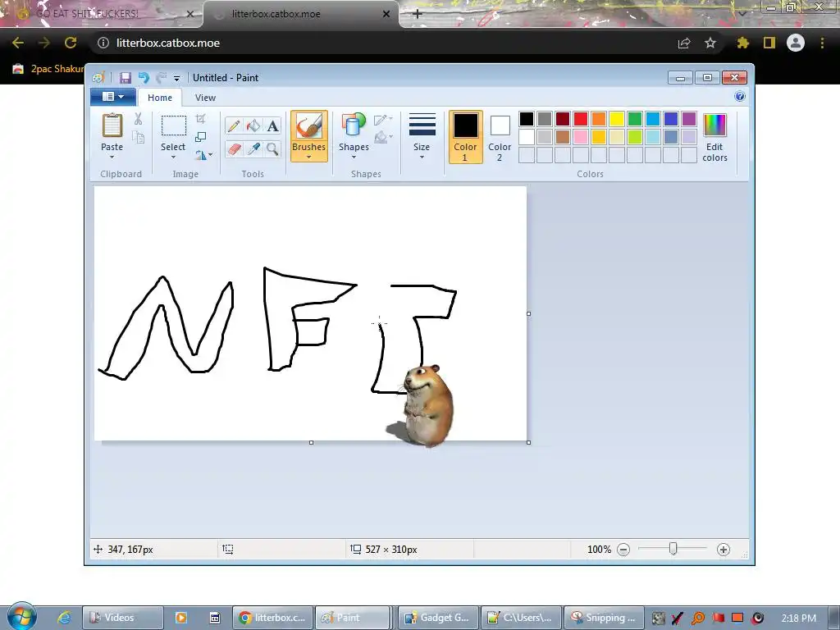Pick the purple color swatch
Image resolution: width=840 pixels, height=630 pixels.
click(689, 119)
